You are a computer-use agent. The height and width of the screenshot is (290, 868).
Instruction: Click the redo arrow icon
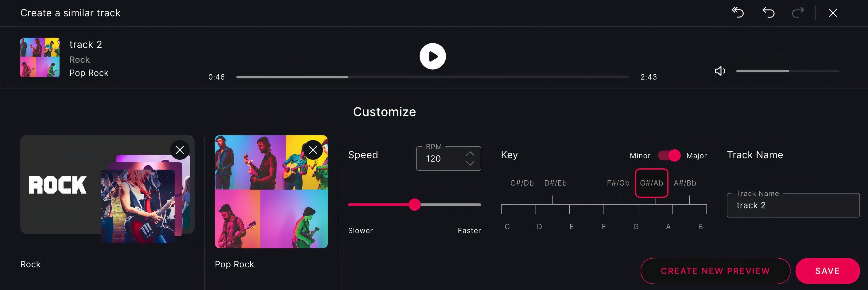[x=798, y=13]
